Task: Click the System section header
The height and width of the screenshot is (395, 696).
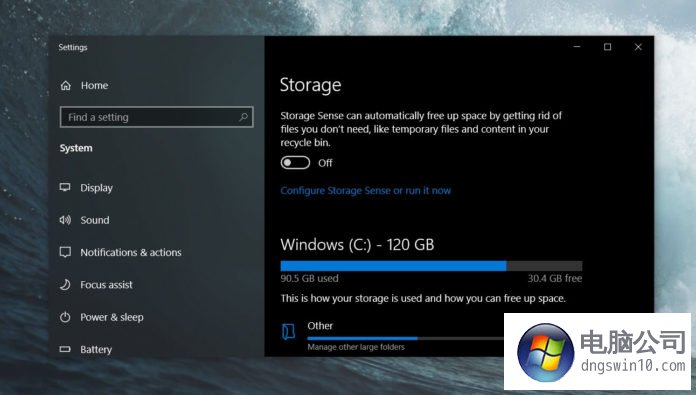Action: [x=76, y=148]
